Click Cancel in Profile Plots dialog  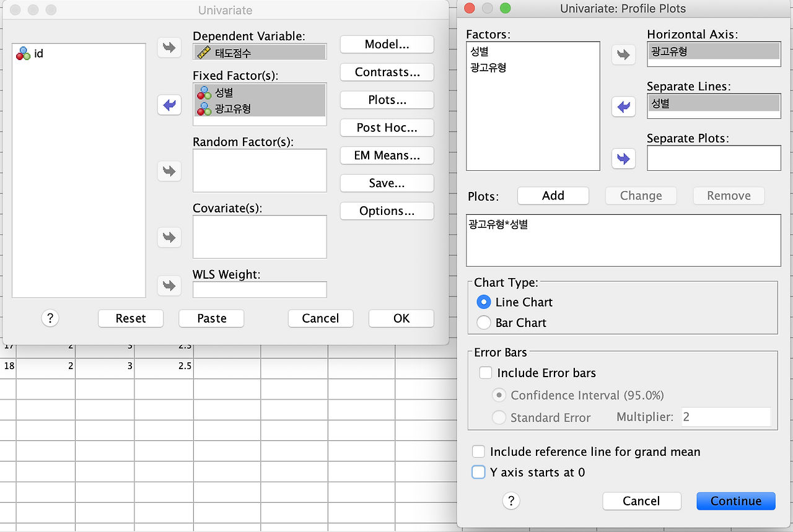point(641,501)
